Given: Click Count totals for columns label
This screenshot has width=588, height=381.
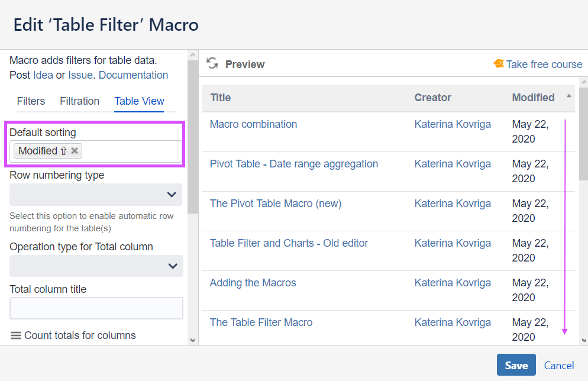Looking at the screenshot, I should coord(80,335).
